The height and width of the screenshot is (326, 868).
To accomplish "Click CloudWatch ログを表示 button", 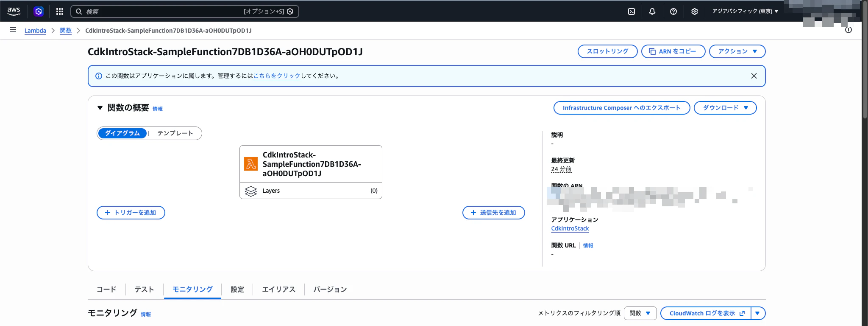I will [x=706, y=313].
